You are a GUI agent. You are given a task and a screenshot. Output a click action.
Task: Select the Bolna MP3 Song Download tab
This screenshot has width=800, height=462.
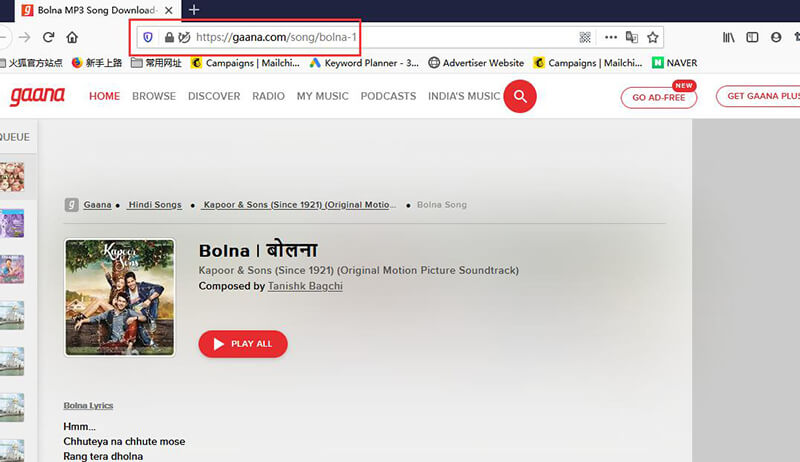pyautogui.click(x=97, y=10)
